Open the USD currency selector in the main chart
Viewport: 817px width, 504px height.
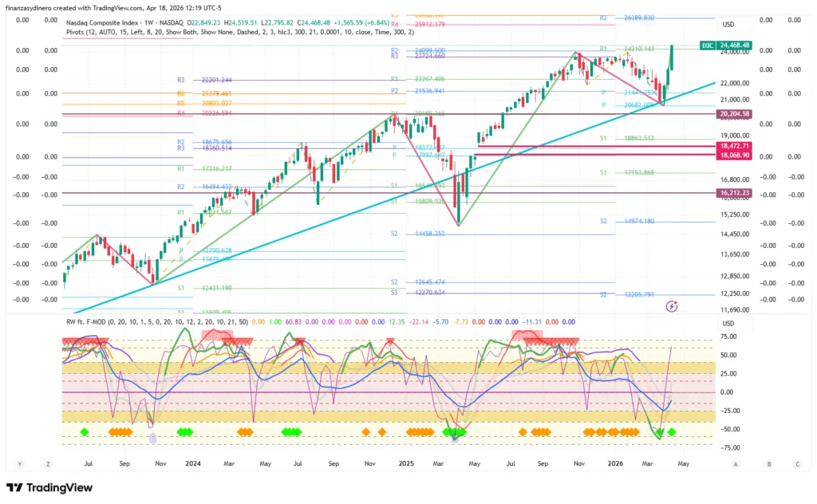tap(728, 25)
